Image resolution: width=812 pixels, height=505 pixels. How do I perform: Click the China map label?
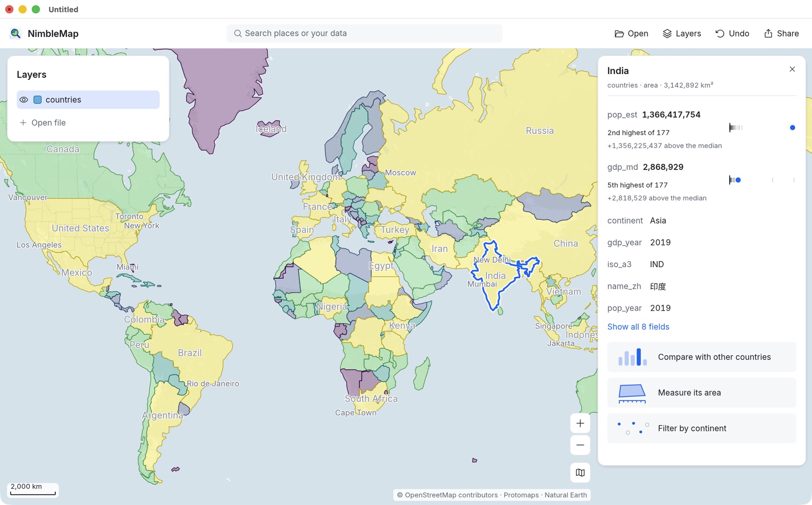565,243
